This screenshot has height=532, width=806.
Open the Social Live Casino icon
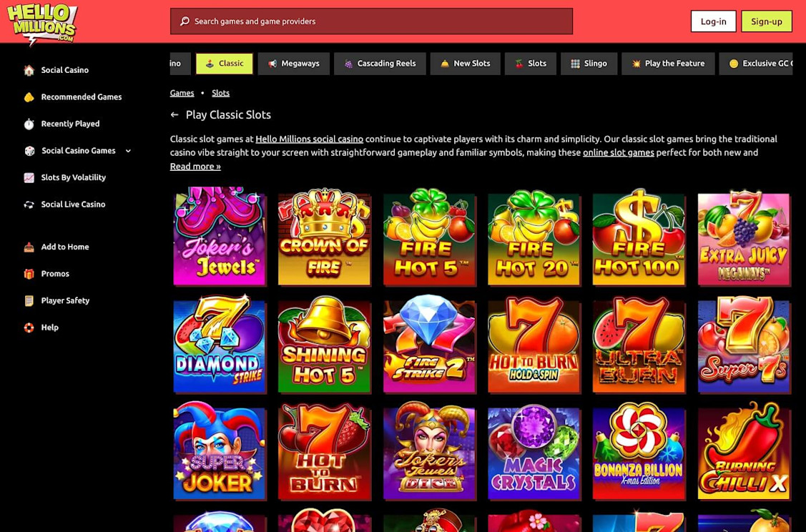click(x=29, y=205)
